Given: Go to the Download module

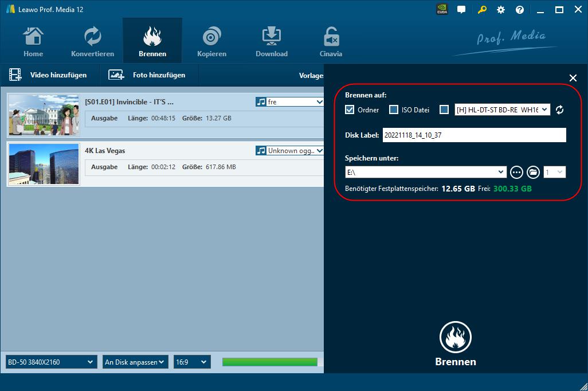Looking at the screenshot, I should (272, 42).
